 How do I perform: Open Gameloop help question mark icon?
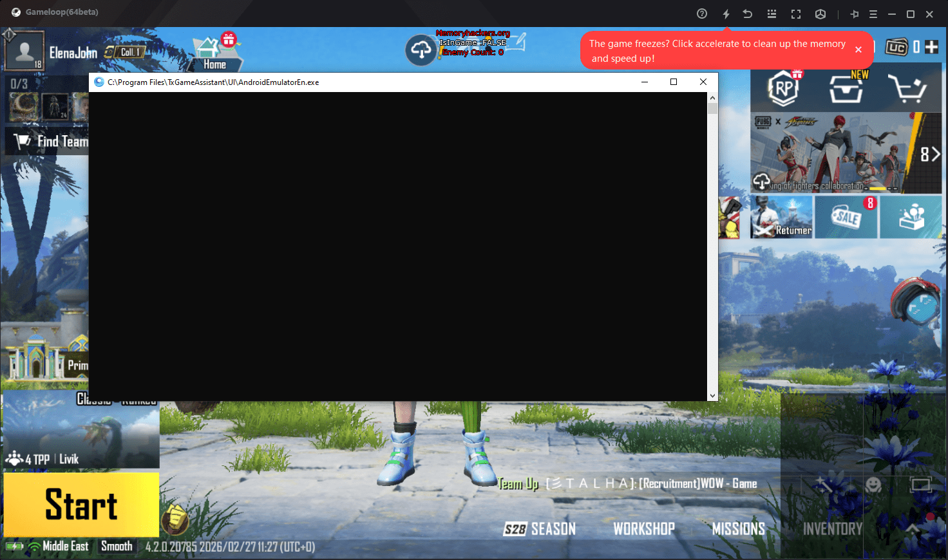pyautogui.click(x=702, y=14)
